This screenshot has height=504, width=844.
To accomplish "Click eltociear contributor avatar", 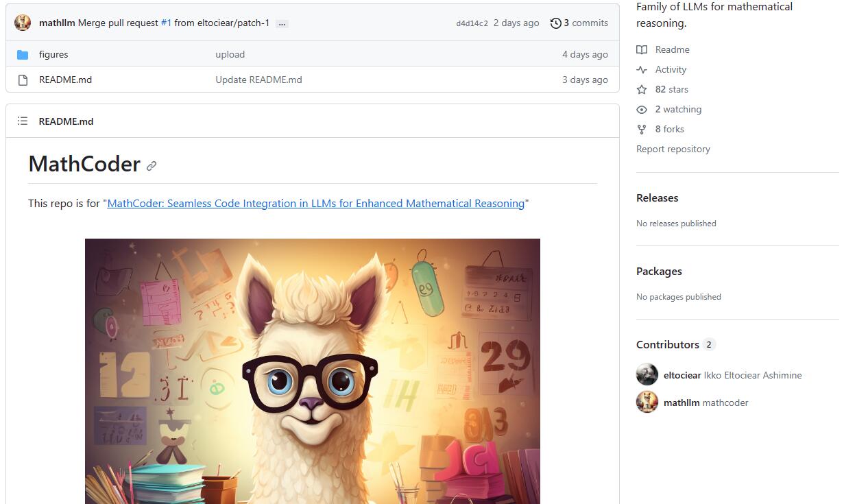I will coord(647,375).
